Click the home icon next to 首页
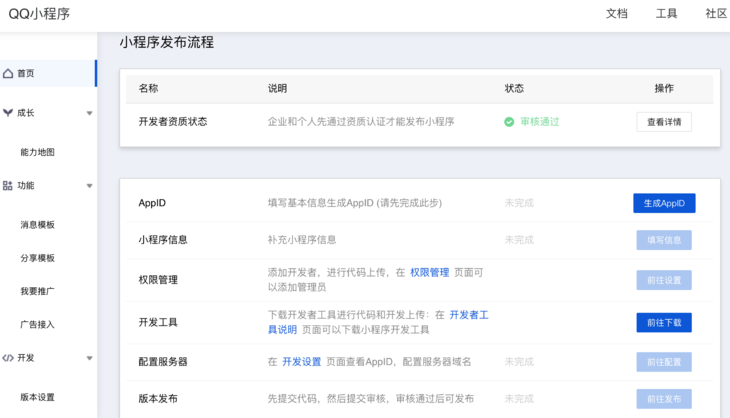This screenshot has height=418, width=730. [8, 74]
